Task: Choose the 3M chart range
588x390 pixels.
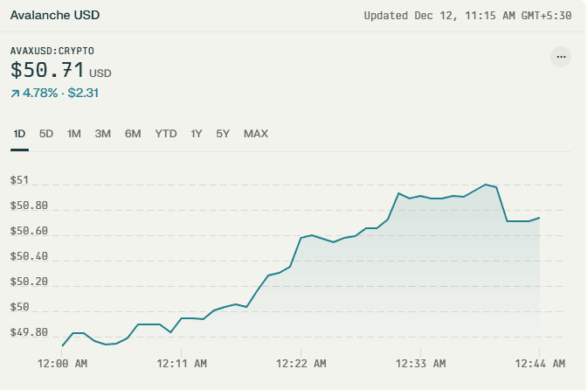Action: (x=103, y=134)
